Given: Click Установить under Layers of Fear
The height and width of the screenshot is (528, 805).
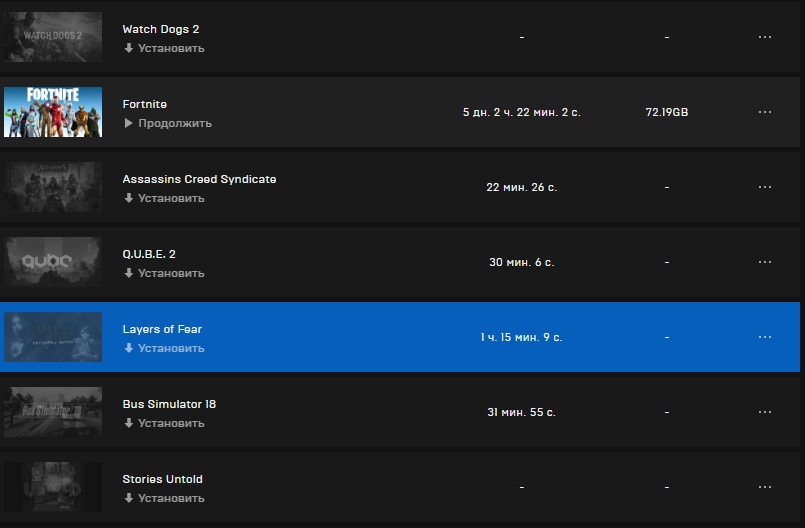Looking at the screenshot, I should coord(171,348).
